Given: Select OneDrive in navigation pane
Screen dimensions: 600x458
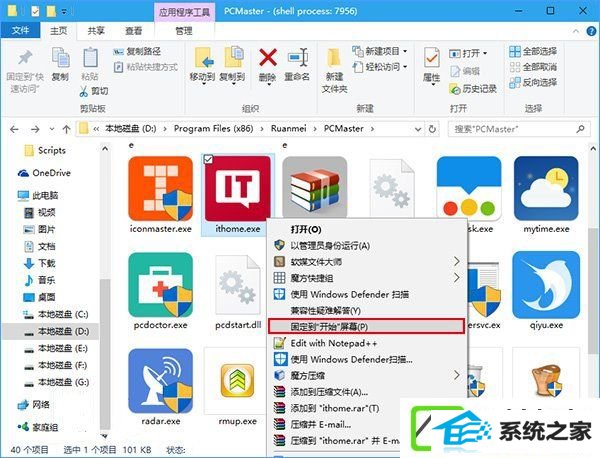Looking at the screenshot, I should [44, 173].
